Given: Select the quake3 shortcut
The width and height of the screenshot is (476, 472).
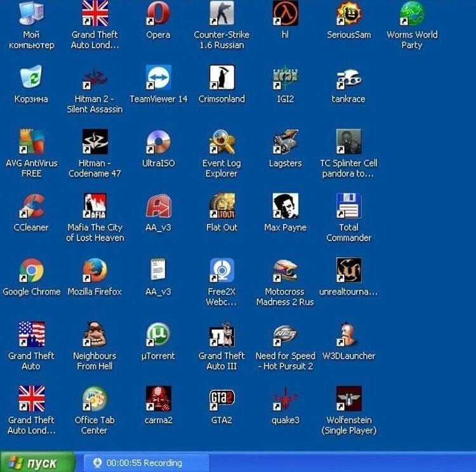Looking at the screenshot, I should point(285,398).
